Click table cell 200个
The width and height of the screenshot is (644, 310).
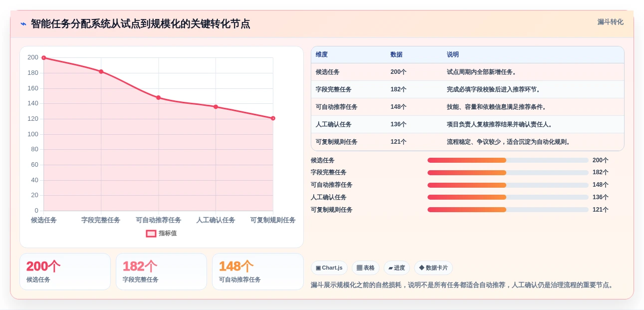[399, 72]
